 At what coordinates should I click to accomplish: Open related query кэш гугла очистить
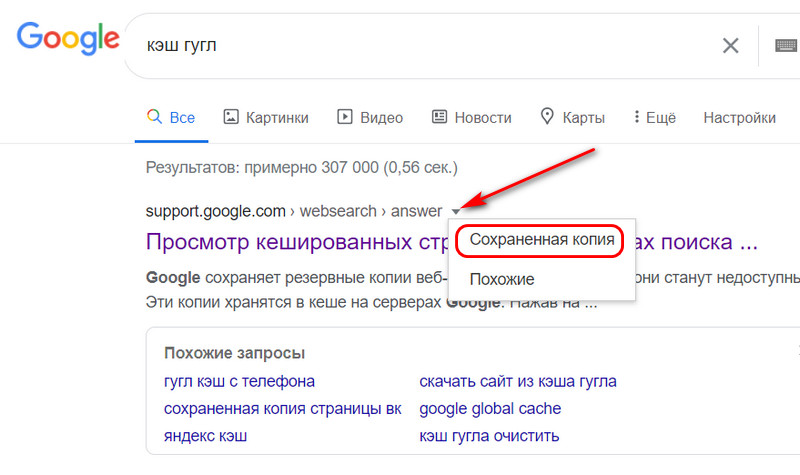(489, 436)
